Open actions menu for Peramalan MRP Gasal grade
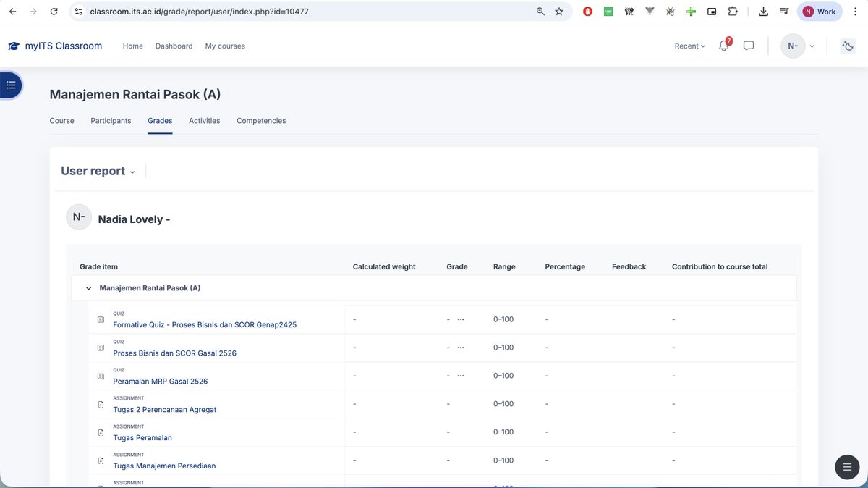The width and height of the screenshot is (868, 488). (x=461, y=376)
